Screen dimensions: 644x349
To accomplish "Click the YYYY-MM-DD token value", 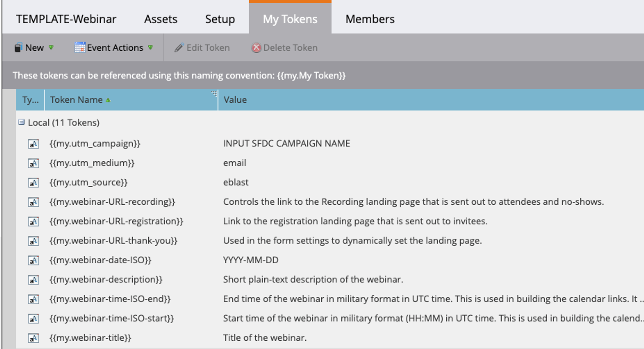I will pyautogui.click(x=251, y=260).
